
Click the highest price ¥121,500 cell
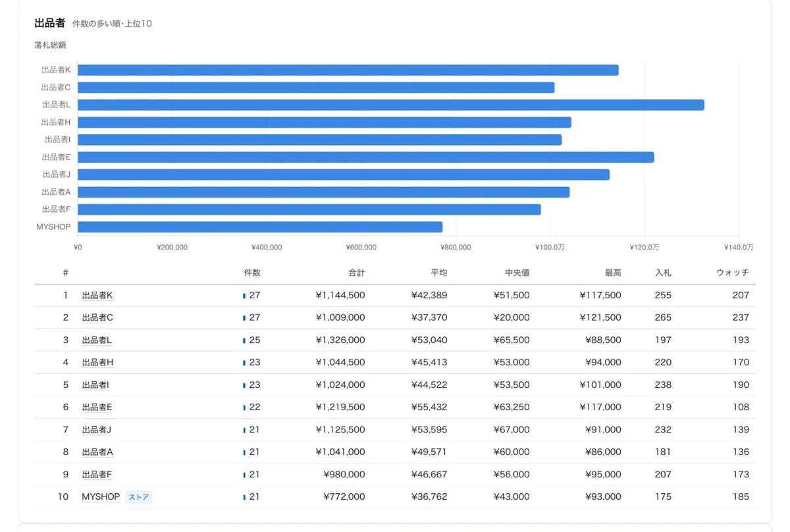coord(600,318)
